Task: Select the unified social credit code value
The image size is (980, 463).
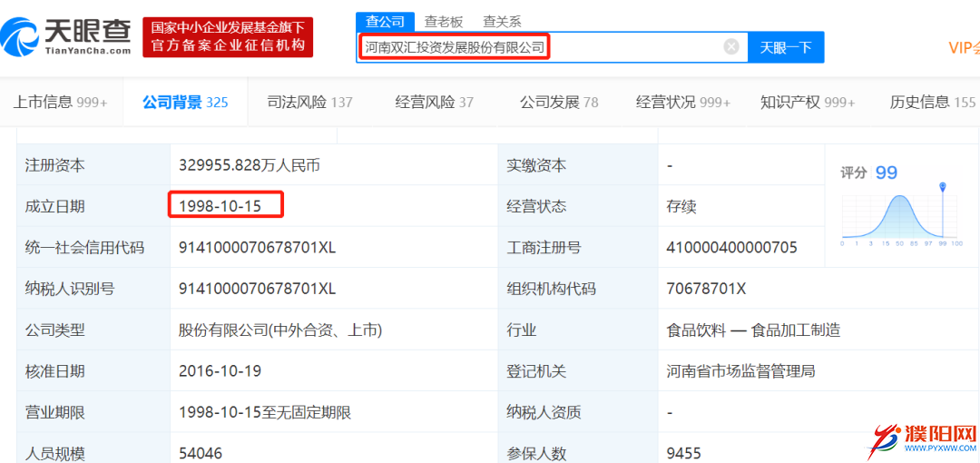Action: [x=258, y=248]
